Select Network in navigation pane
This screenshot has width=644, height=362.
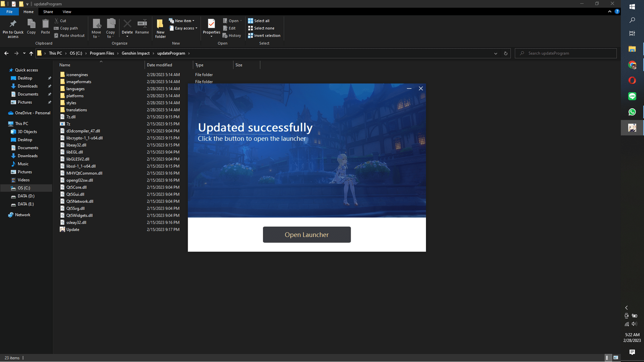click(22, 215)
